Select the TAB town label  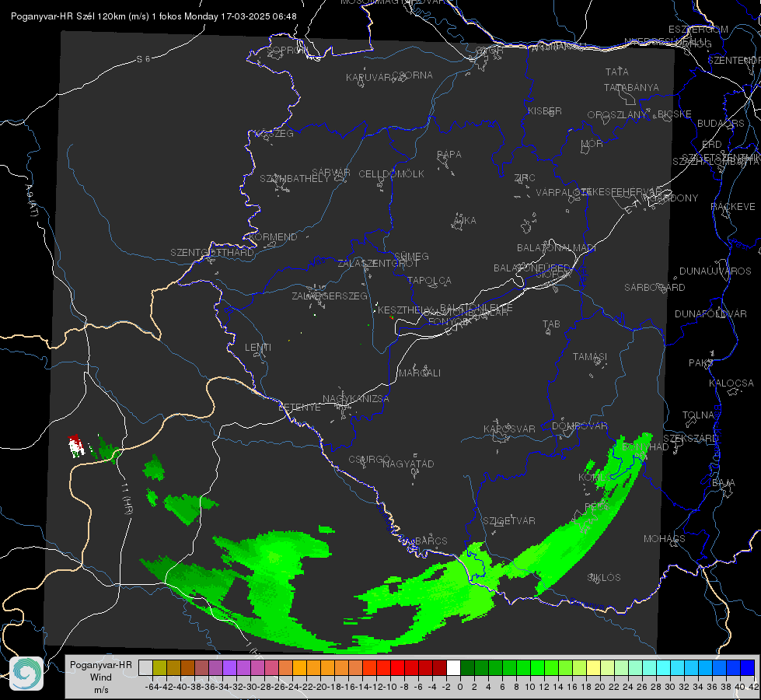[551, 324]
